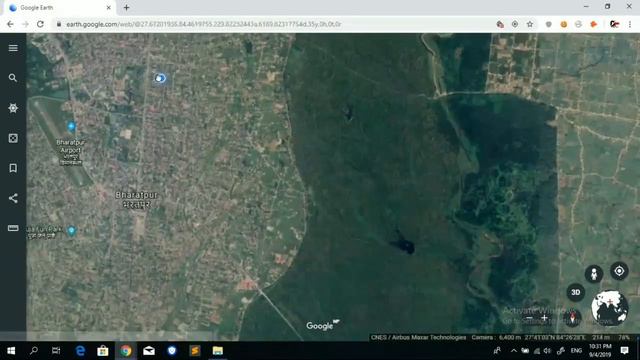This screenshot has width=640, height=360.
Task: Click the Chrome taskbar icon
Action: click(x=126, y=351)
